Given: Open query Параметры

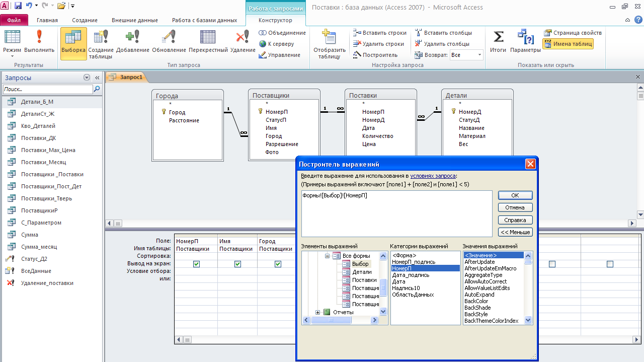Looking at the screenshot, I should [525, 41].
